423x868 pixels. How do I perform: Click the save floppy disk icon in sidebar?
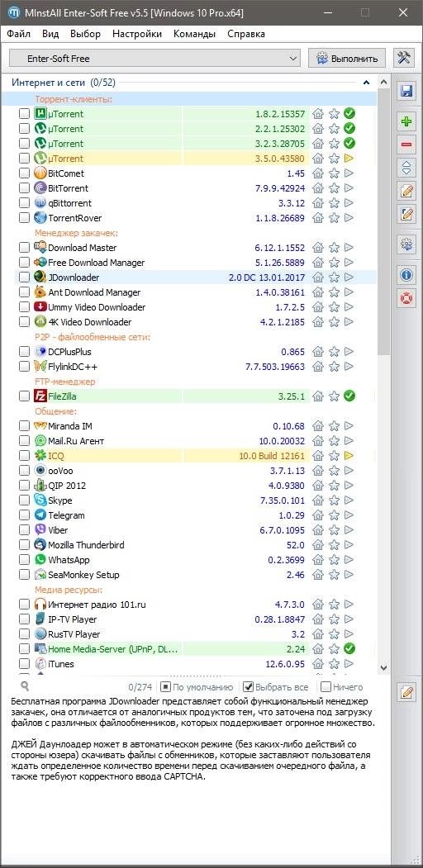[x=407, y=92]
